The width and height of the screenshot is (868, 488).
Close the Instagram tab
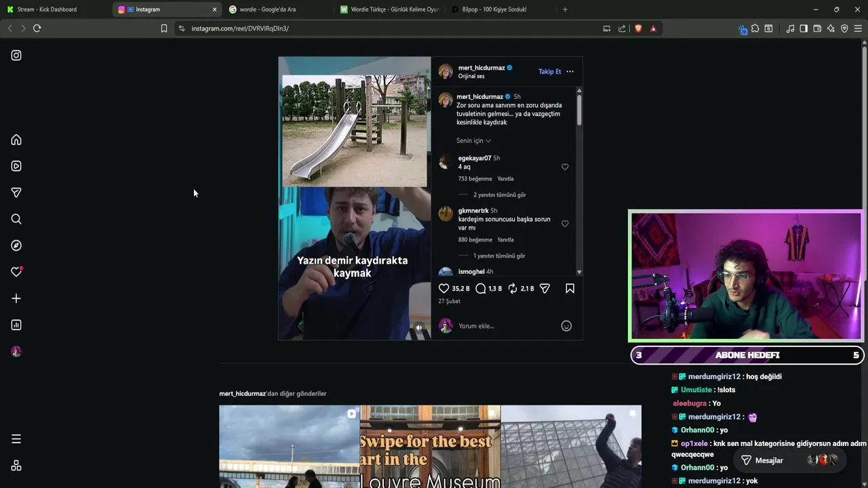[x=215, y=9]
